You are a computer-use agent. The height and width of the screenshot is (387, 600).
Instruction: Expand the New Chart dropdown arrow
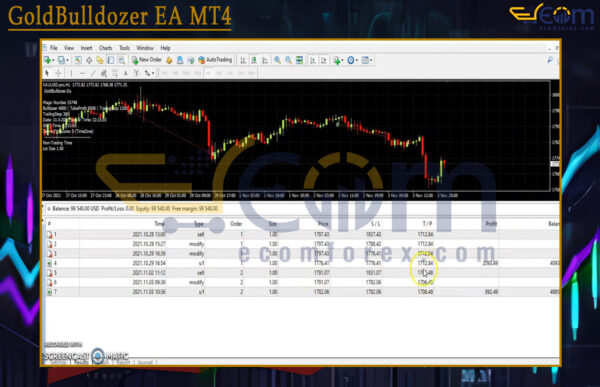[53, 60]
